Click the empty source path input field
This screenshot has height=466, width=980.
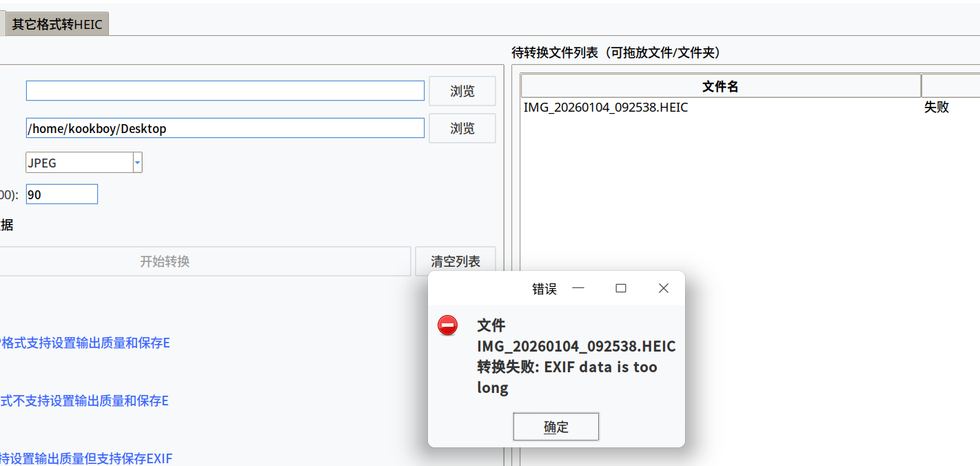click(225, 91)
